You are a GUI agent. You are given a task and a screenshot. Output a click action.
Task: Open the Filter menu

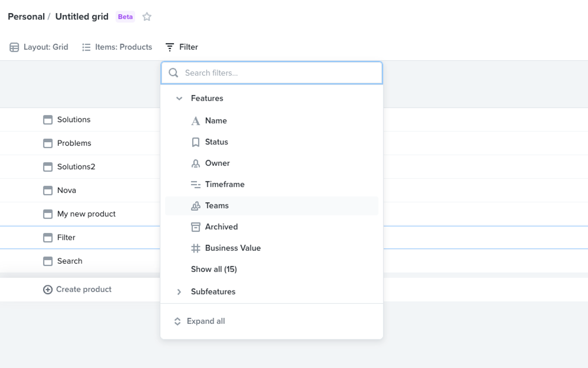(182, 47)
